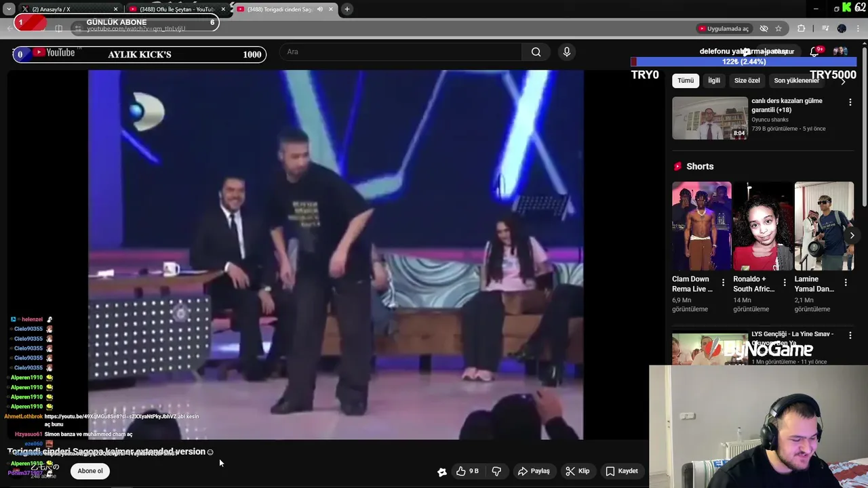The width and height of the screenshot is (868, 488).
Task: Dislike the video with thumbs down
Action: [x=496, y=471]
